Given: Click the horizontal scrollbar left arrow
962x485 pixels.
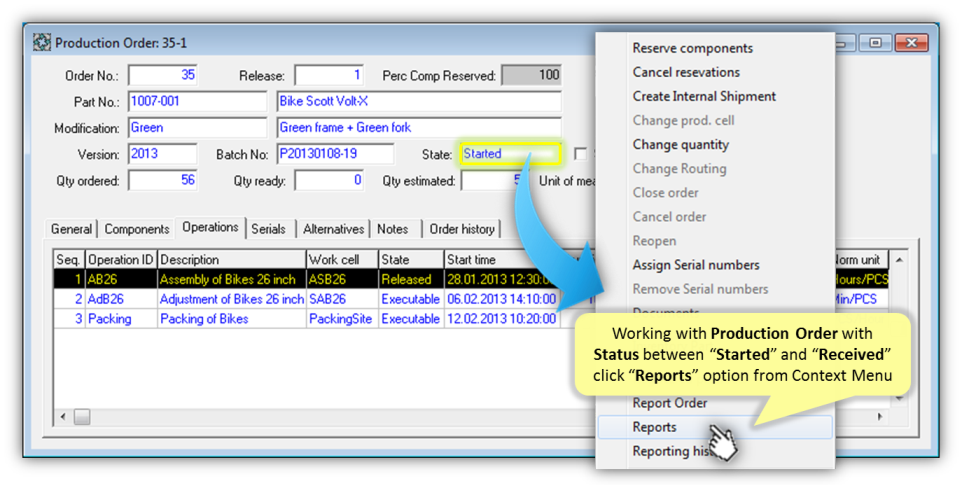Looking at the screenshot, I should tap(63, 417).
